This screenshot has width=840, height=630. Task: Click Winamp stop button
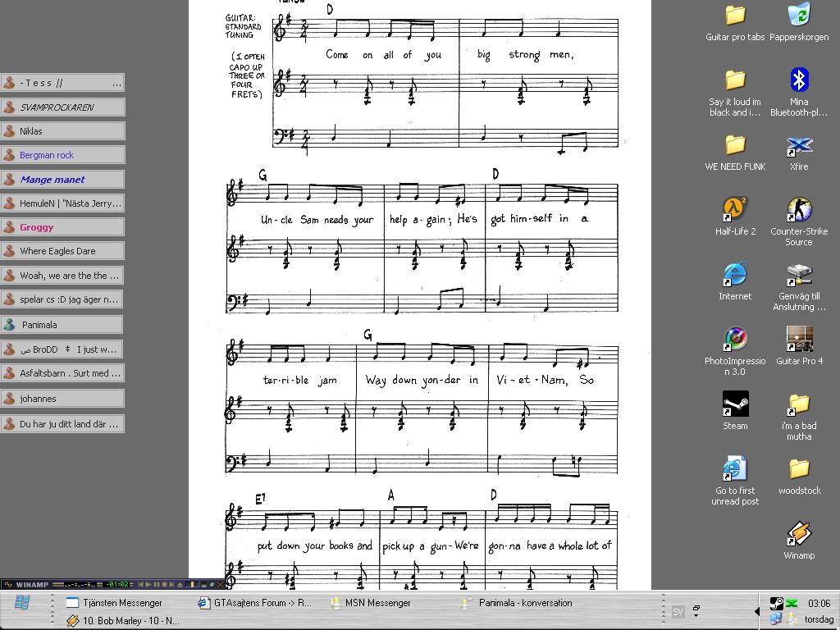click(164, 584)
